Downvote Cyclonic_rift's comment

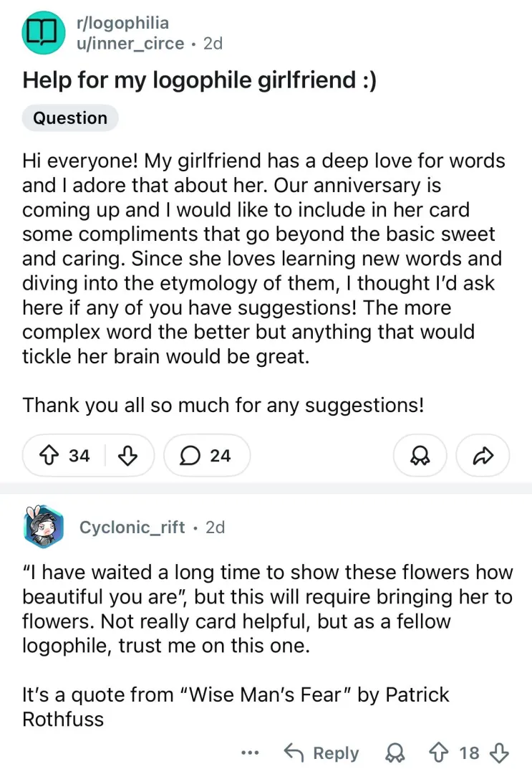click(498, 753)
